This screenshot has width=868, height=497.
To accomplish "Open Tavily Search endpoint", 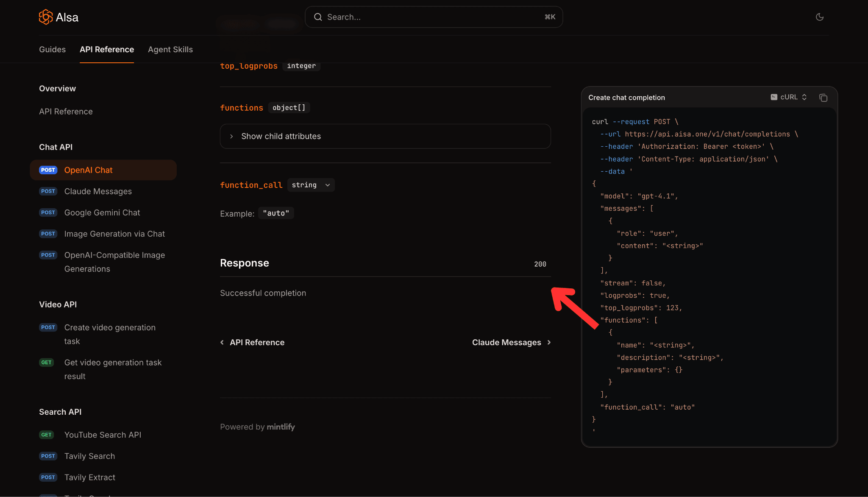I will (x=89, y=456).
